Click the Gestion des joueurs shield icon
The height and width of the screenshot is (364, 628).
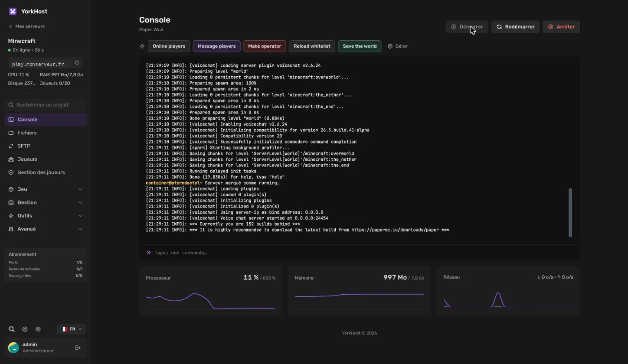[x=11, y=172]
